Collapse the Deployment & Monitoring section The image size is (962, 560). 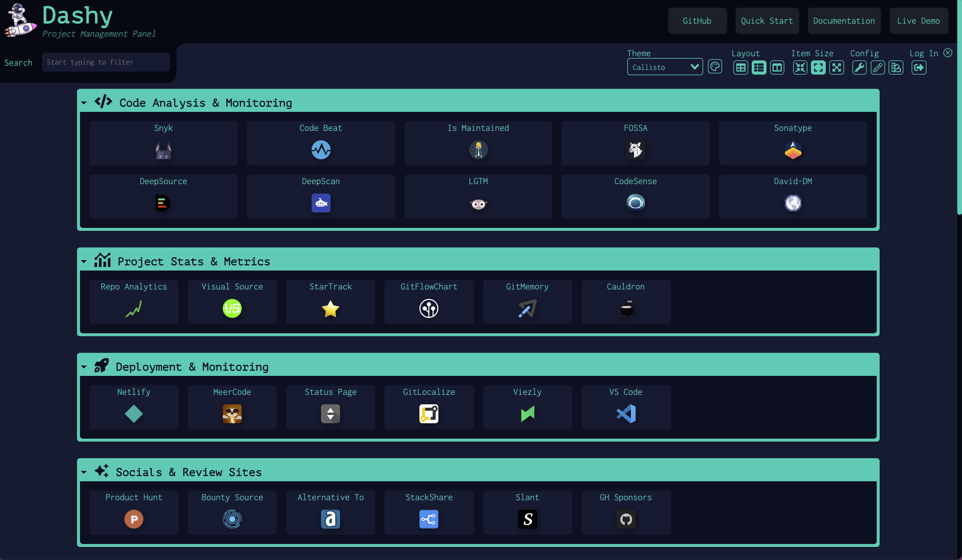pyautogui.click(x=84, y=367)
